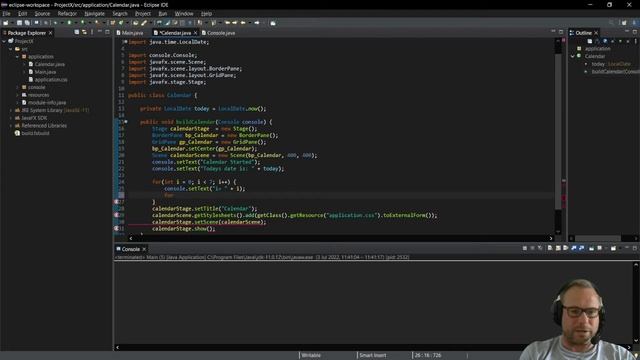Viewport: 640px width, 360px height.
Task: Collapse the application package node
Action: point(17,57)
